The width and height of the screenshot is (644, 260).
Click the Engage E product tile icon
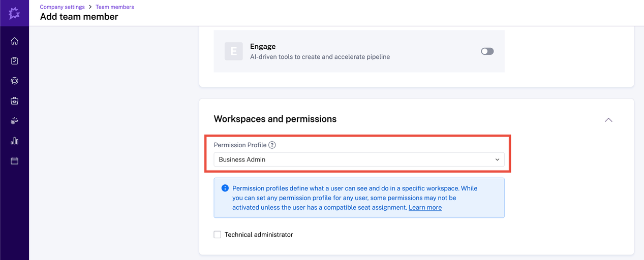[x=233, y=51]
